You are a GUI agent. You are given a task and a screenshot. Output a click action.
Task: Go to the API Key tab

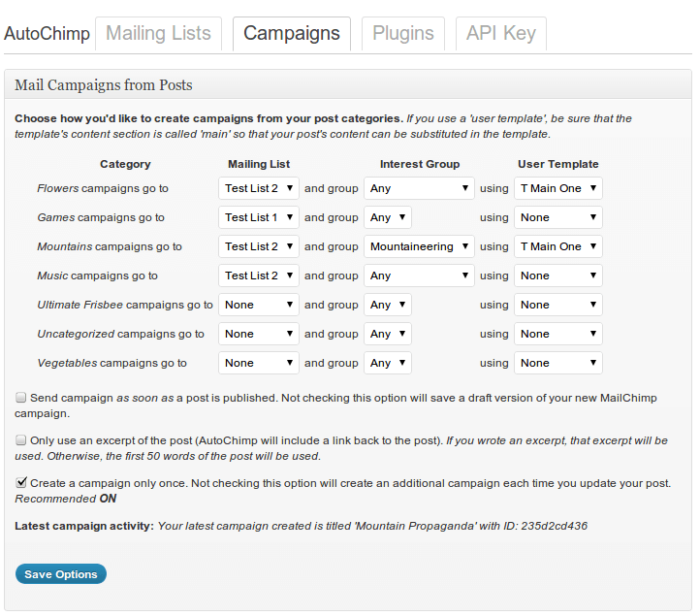[x=500, y=34]
